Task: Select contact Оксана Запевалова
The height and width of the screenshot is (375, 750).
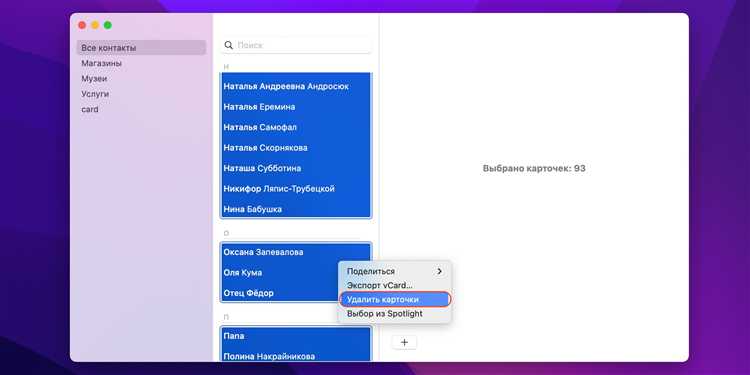Action: [296, 252]
